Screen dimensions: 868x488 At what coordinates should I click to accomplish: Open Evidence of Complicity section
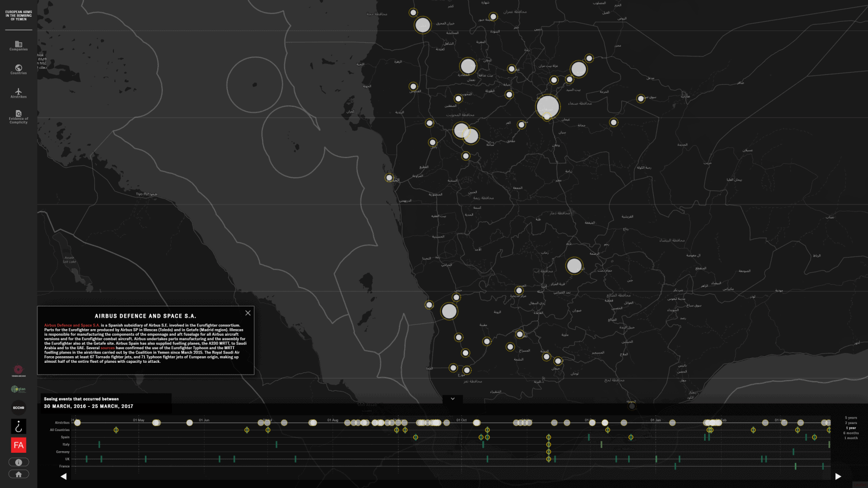click(18, 117)
